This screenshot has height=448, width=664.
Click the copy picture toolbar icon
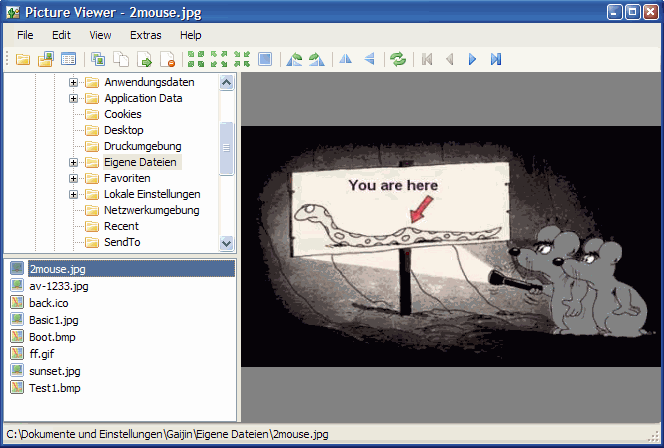pyautogui.click(x=98, y=59)
